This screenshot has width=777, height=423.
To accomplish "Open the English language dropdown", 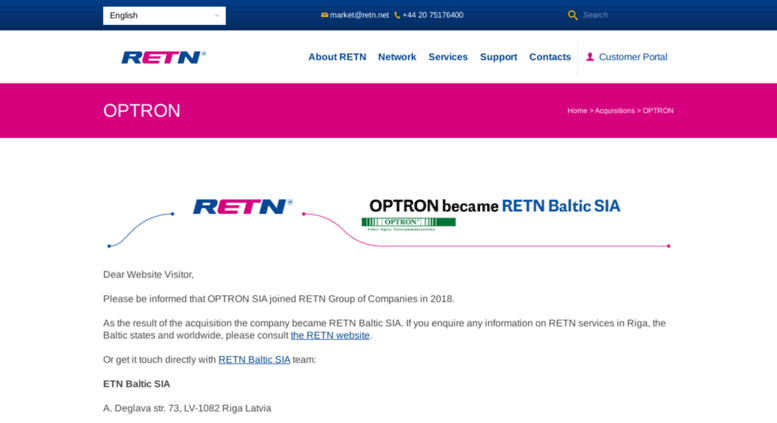I will click(164, 15).
